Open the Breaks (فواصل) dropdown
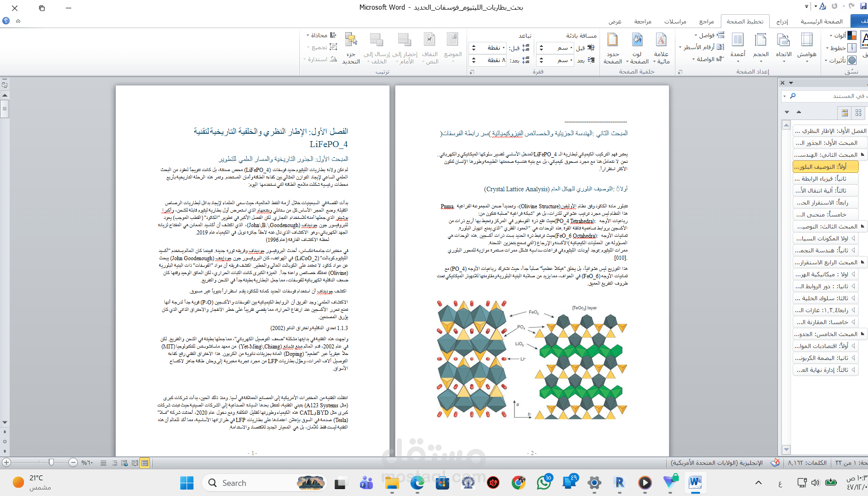The image size is (868, 496). (x=709, y=35)
